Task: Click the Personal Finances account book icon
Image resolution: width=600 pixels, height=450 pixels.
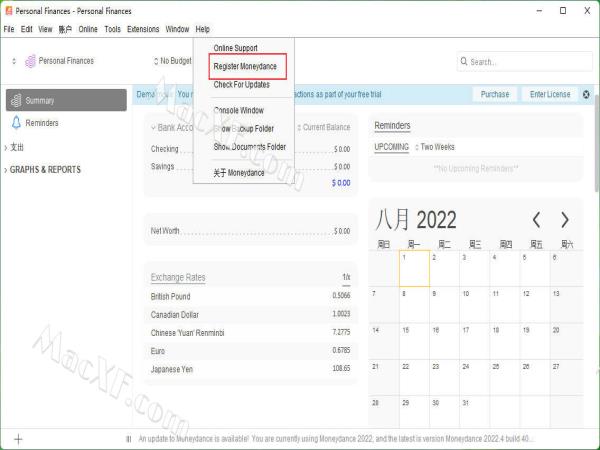Action: pos(29,61)
